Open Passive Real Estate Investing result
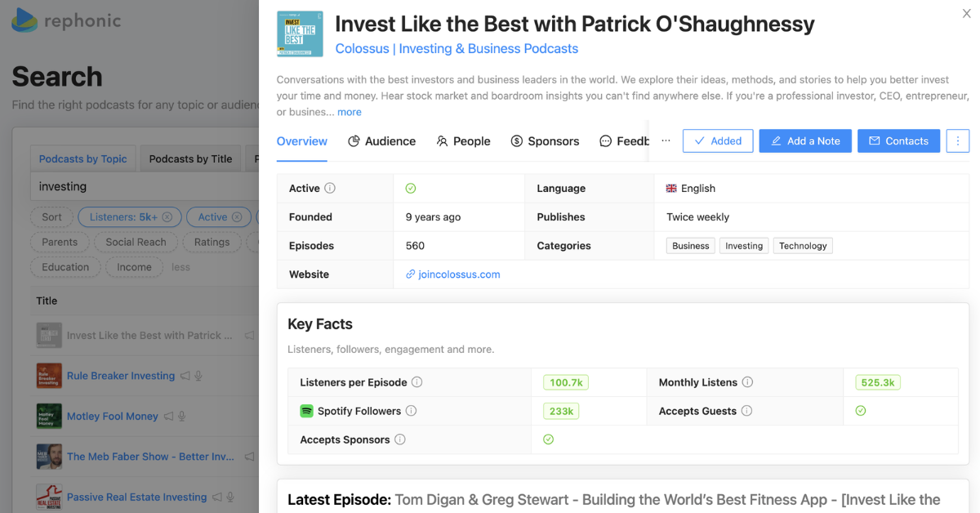 pyautogui.click(x=137, y=497)
